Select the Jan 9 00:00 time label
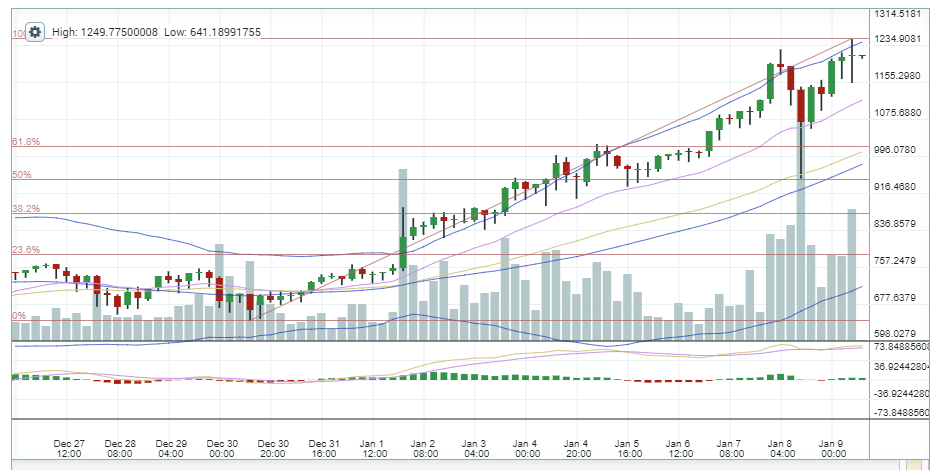Image resolution: width=932 pixels, height=470 pixels. [x=832, y=449]
